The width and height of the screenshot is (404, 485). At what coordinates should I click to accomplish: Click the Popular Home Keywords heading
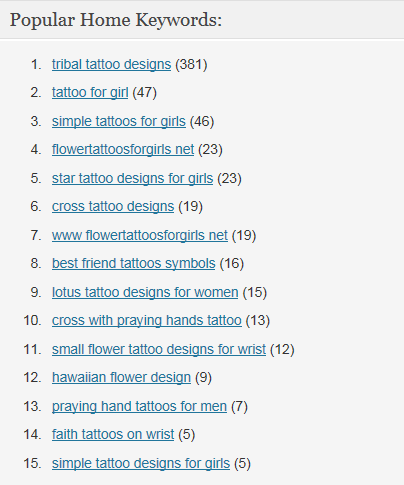pyautogui.click(x=116, y=20)
